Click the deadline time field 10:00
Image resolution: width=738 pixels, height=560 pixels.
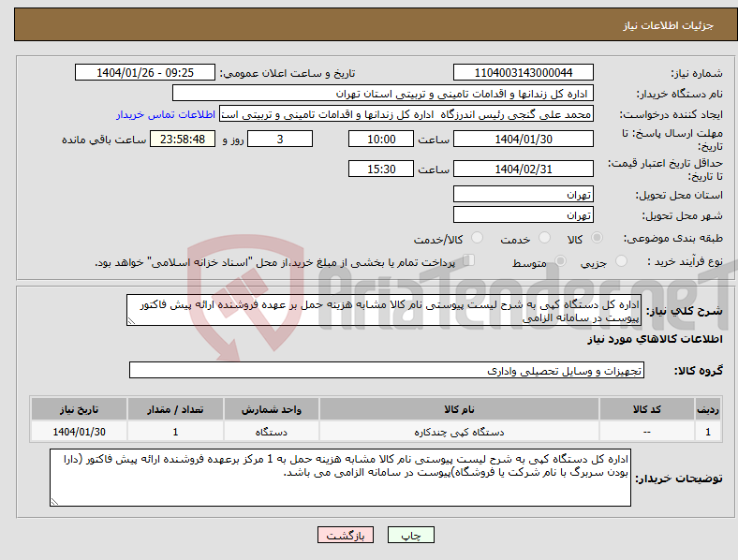[x=381, y=139]
